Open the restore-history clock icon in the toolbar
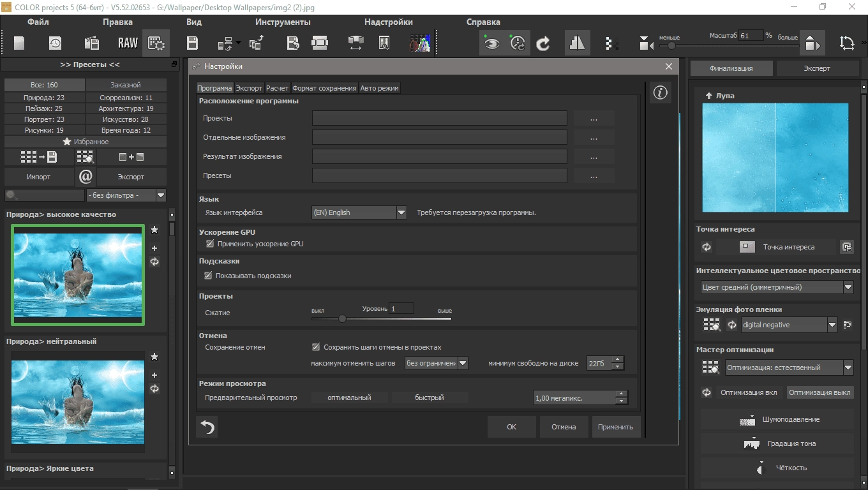The height and width of the screenshot is (490, 868). click(x=56, y=43)
